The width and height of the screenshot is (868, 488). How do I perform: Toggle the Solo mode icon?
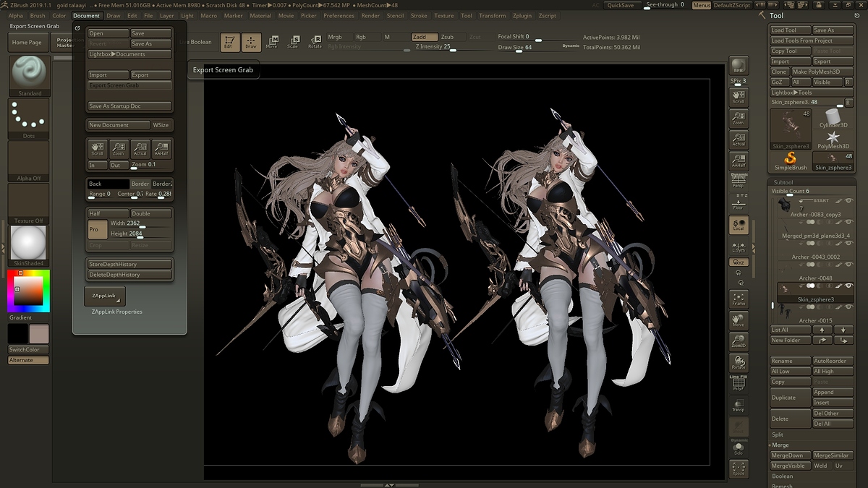(738, 448)
